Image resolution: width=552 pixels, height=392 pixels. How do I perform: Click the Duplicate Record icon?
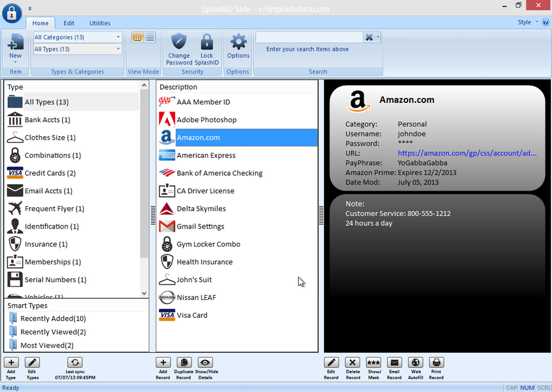(184, 362)
